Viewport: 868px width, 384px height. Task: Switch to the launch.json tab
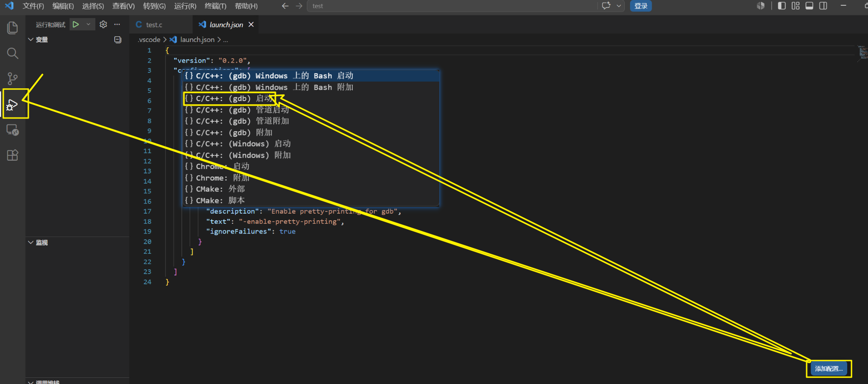pyautogui.click(x=225, y=25)
